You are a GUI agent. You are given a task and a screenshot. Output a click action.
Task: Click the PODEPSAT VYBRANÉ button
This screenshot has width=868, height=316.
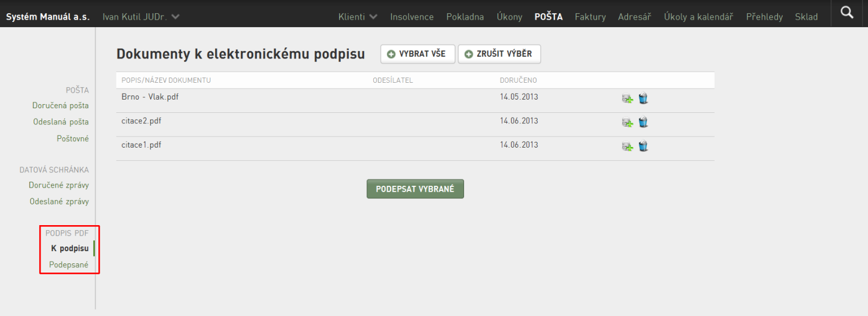(415, 189)
